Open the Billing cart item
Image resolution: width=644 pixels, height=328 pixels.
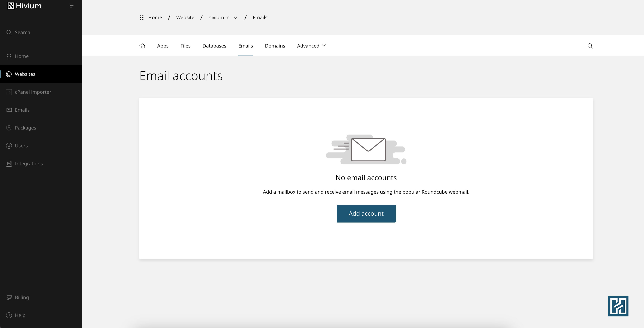[x=22, y=297]
